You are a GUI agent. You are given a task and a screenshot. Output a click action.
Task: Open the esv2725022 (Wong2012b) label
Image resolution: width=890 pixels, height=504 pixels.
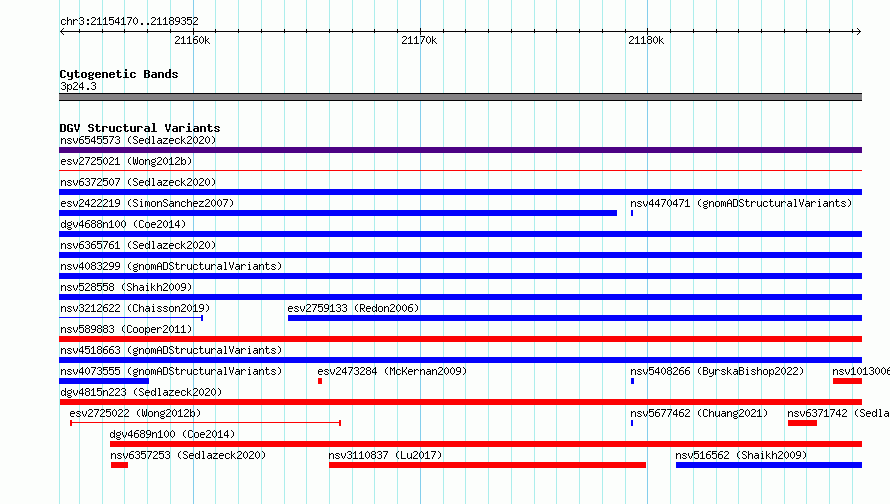[x=135, y=413]
